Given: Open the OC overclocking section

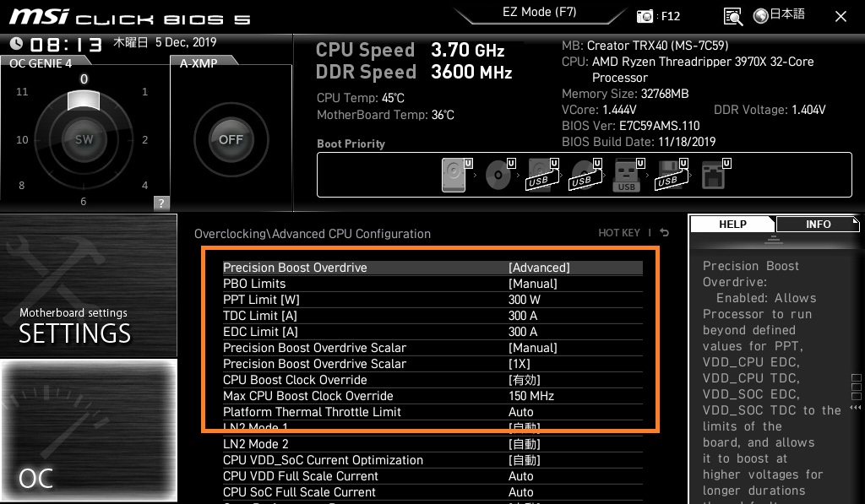Looking at the screenshot, I should click(x=88, y=430).
